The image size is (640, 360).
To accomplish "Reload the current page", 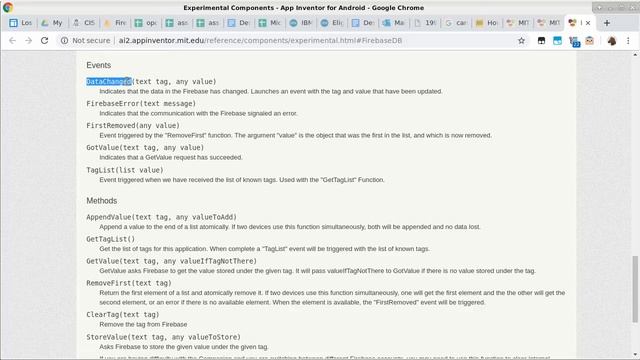I will click(44, 40).
